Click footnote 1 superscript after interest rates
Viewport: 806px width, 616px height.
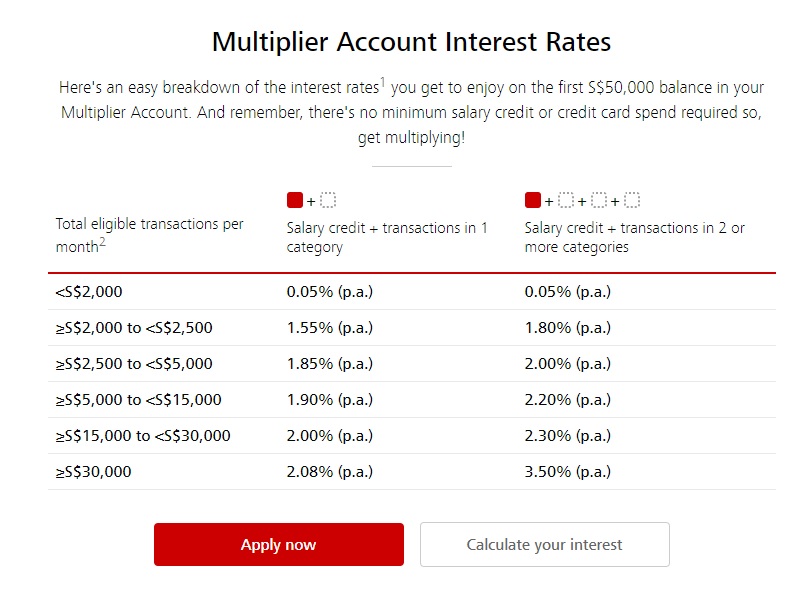(x=383, y=81)
